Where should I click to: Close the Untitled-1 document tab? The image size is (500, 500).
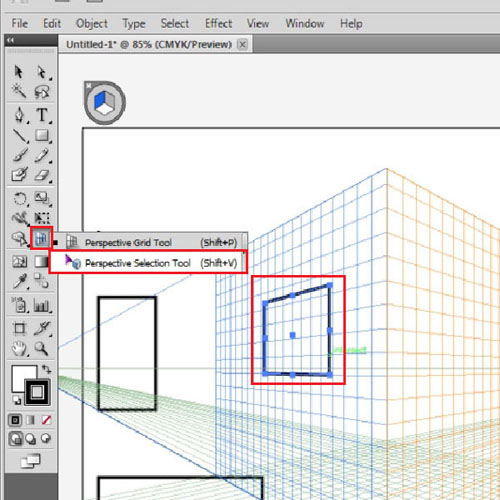(x=243, y=44)
